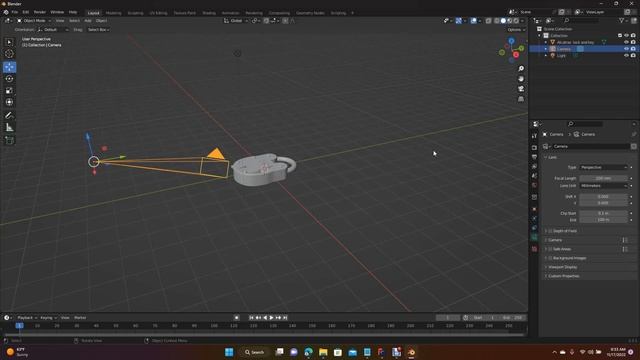
Task: Toggle show overlays button in header
Action: point(473,21)
